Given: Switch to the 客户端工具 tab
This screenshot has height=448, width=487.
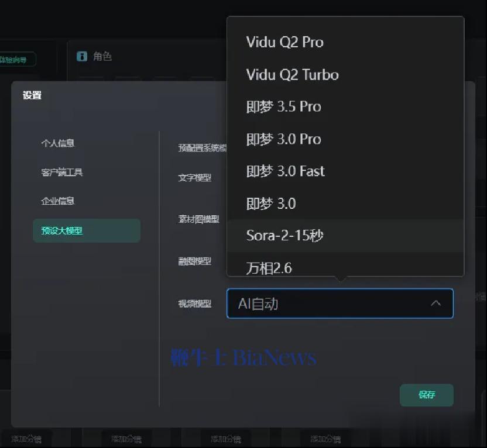Looking at the screenshot, I should pyautogui.click(x=62, y=172).
